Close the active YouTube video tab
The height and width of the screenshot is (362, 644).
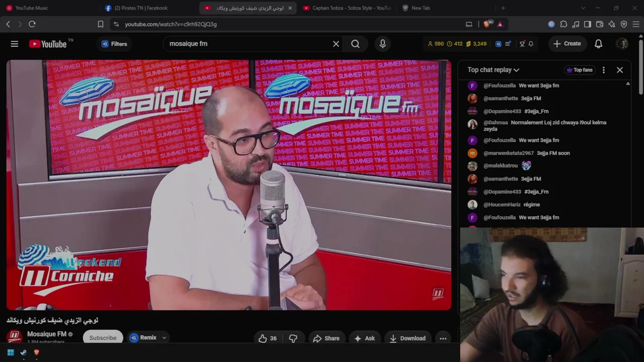290,8
